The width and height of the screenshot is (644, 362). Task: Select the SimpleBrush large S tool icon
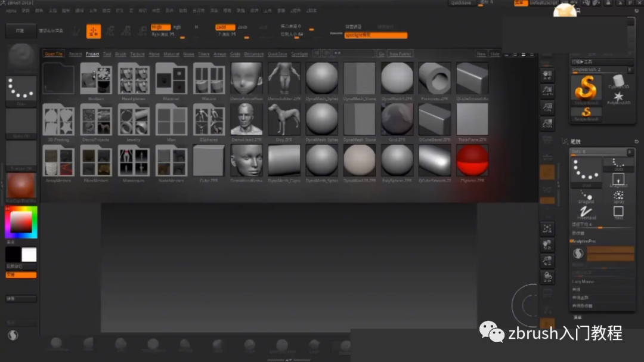point(586,89)
